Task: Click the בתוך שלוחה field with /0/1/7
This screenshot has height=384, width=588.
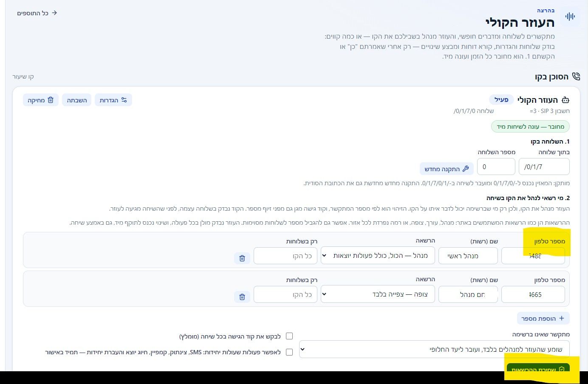Action: 544,167
